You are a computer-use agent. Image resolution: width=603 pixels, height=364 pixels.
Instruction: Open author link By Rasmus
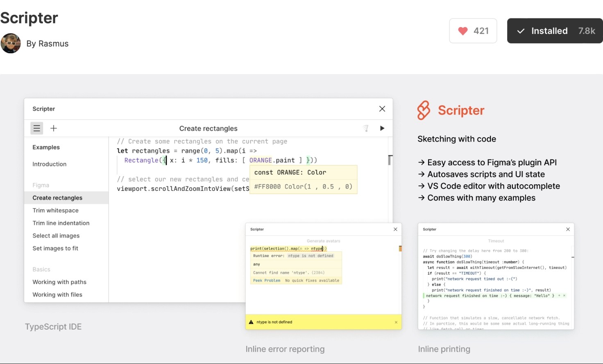(48, 44)
